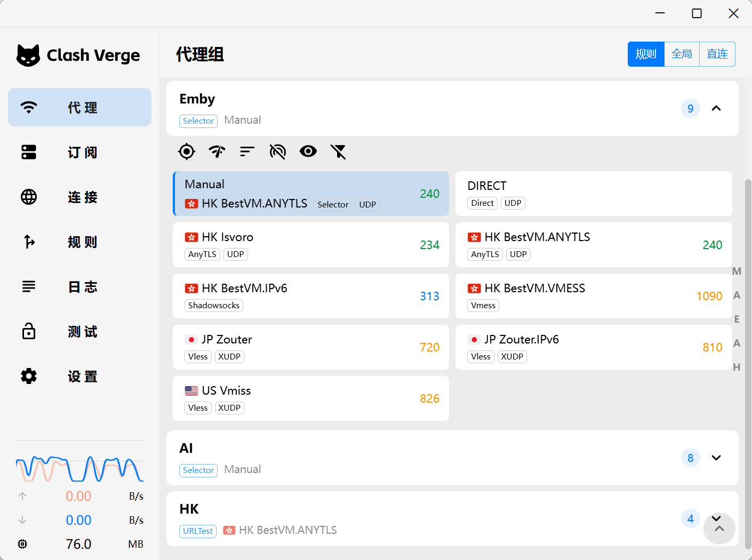Click the sort proxies icon
Image resolution: width=752 pixels, height=560 pixels.
pos(247,152)
